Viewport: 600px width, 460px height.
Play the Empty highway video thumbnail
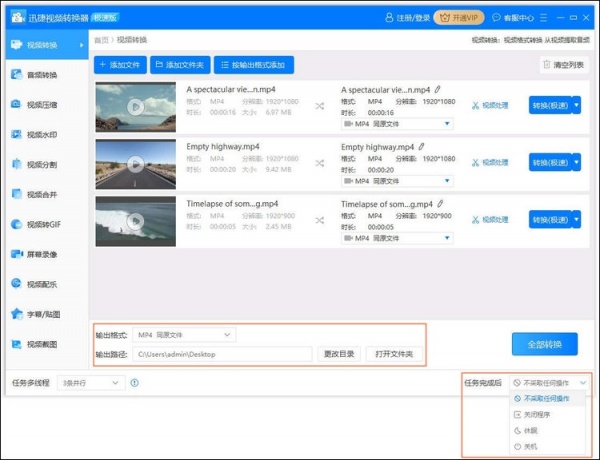click(135, 164)
